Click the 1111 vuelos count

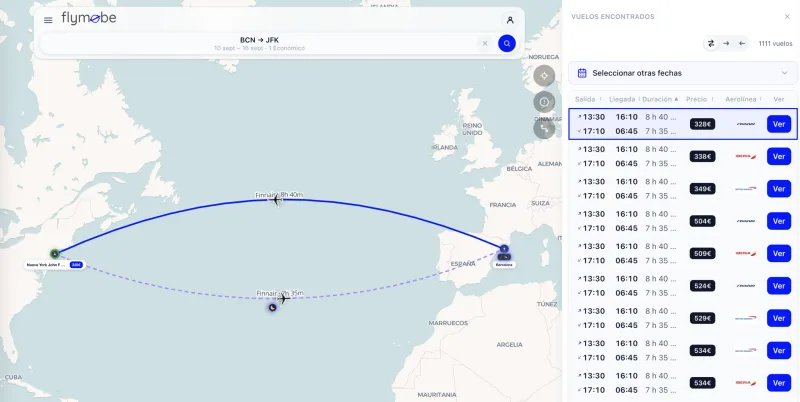click(x=776, y=43)
